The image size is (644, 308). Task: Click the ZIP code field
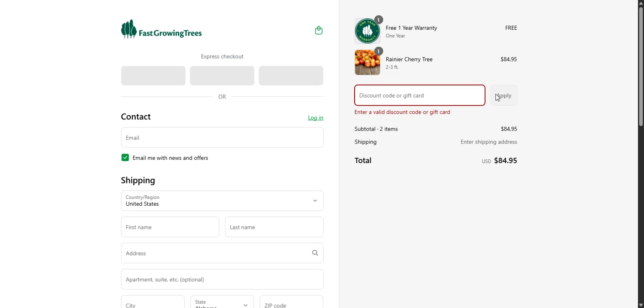coord(292,302)
